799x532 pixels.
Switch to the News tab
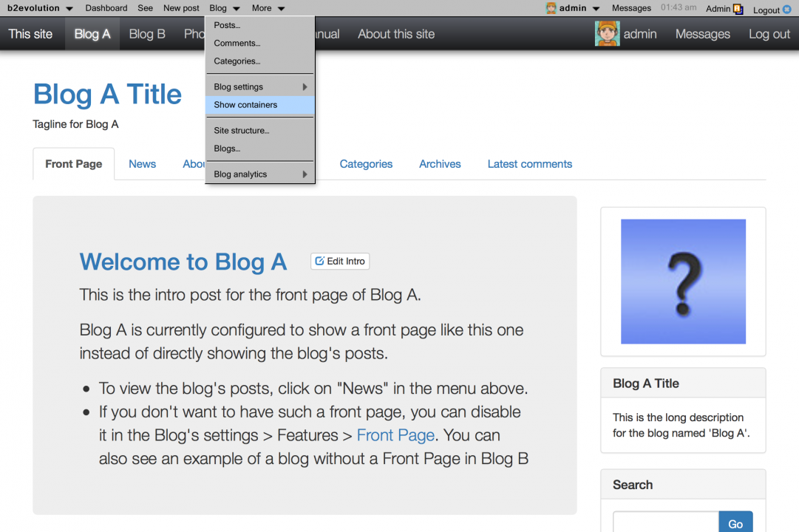(x=142, y=164)
